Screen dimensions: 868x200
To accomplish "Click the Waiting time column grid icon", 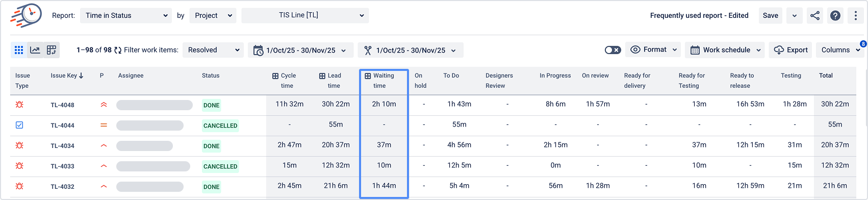I will click(368, 76).
